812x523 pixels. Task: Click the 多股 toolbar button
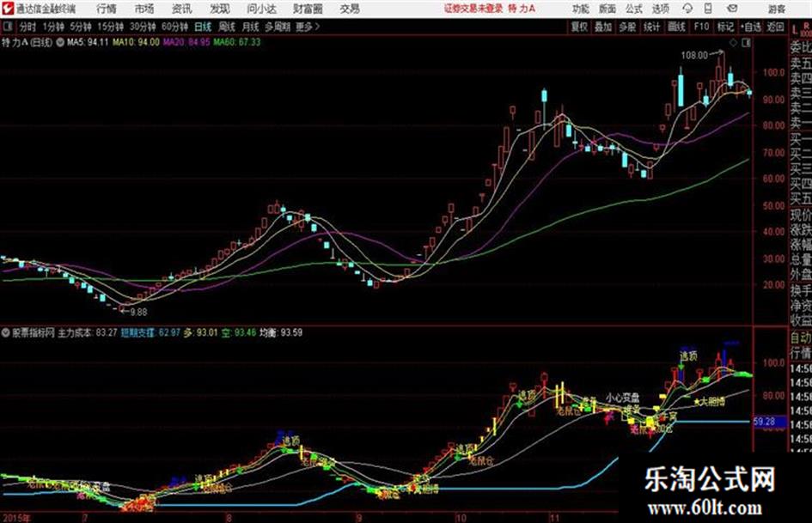click(627, 27)
